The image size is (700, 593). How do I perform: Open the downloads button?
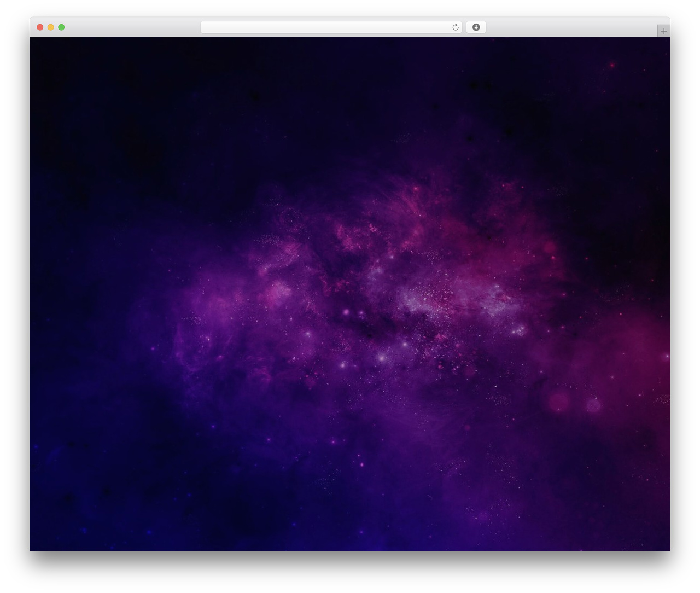[476, 27]
